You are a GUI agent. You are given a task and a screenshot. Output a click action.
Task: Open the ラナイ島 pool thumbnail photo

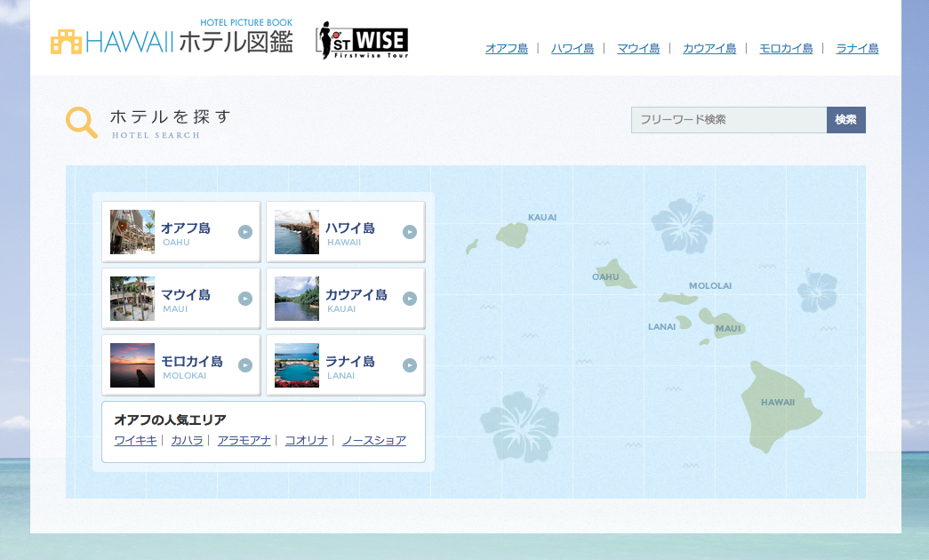[x=297, y=365]
